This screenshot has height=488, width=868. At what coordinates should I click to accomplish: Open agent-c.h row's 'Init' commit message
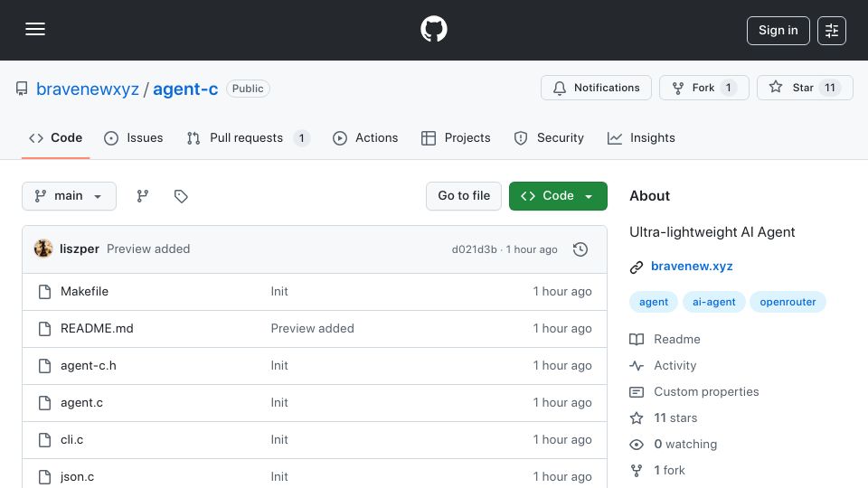pos(279,366)
